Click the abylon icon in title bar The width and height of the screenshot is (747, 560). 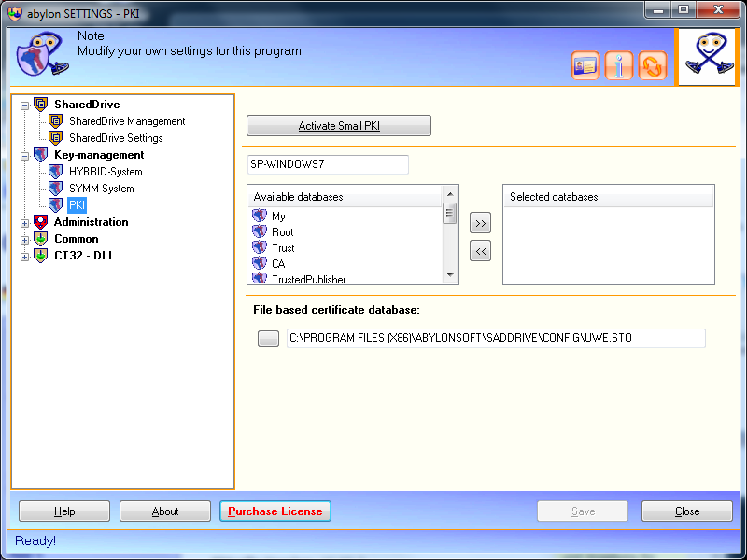click(x=15, y=13)
